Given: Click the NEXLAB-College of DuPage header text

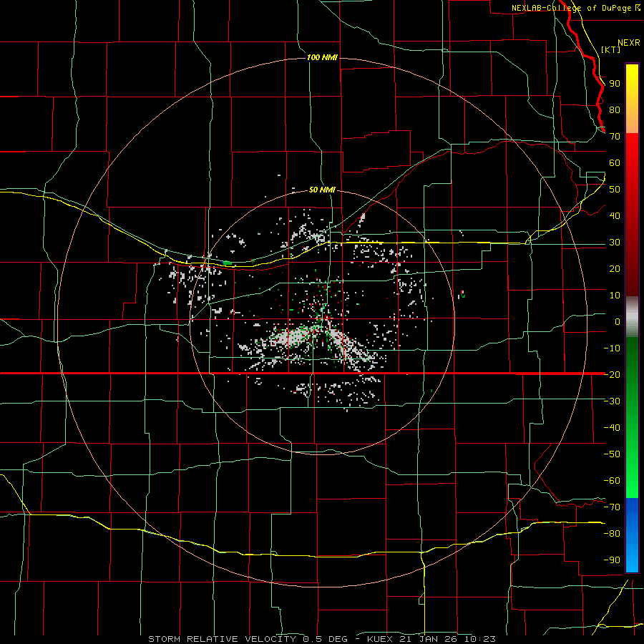Looking at the screenshot, I should pyautogui.click(x=571, y=8).
